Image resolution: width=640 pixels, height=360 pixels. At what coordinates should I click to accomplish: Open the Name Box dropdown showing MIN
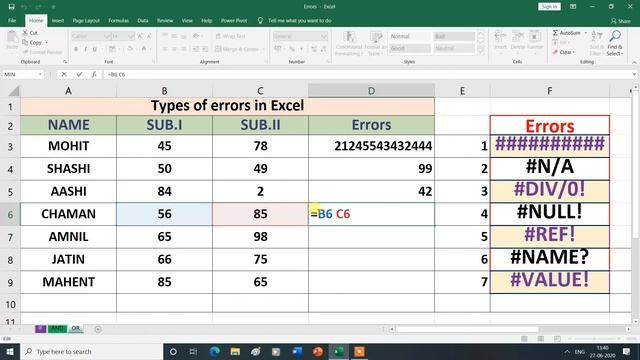tap(40, 74)
